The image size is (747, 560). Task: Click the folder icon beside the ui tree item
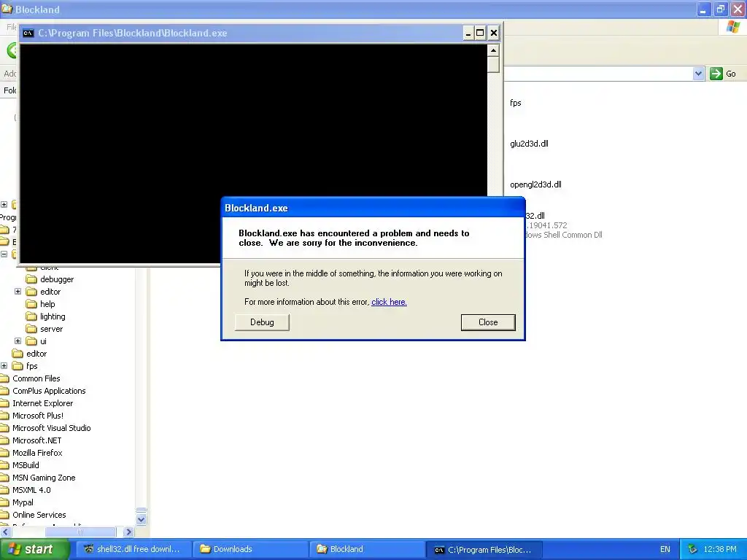tap(31, 341)
